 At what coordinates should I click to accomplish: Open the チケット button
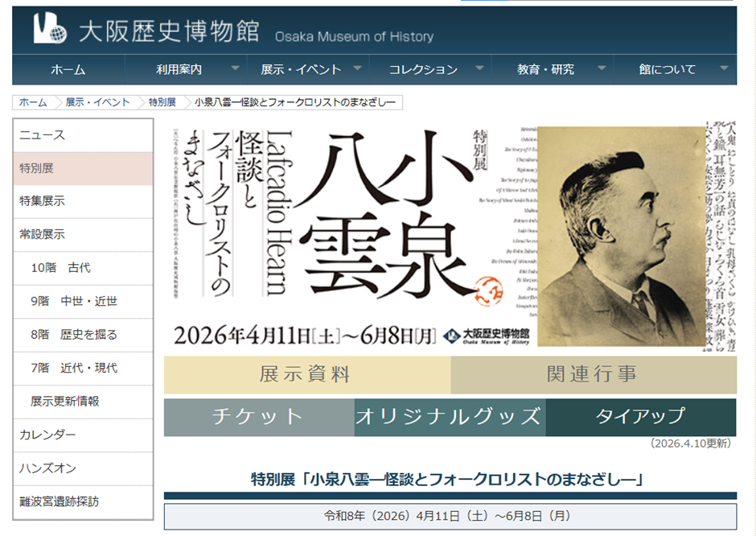tap(260, 418)
